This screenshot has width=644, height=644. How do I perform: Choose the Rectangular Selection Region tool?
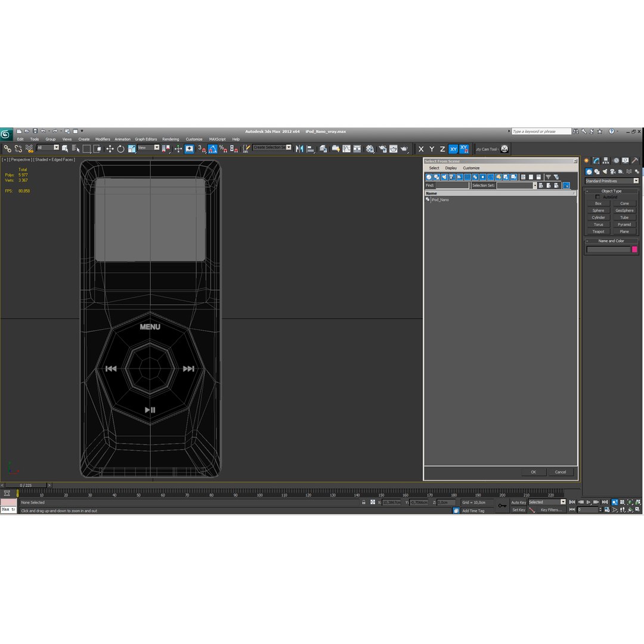tap(86, 148)
